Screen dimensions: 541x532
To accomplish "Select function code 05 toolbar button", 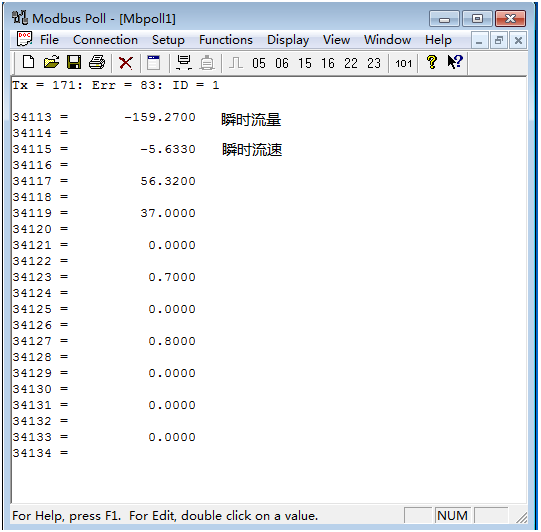I will pyautogui.click(x=259, y=63).
